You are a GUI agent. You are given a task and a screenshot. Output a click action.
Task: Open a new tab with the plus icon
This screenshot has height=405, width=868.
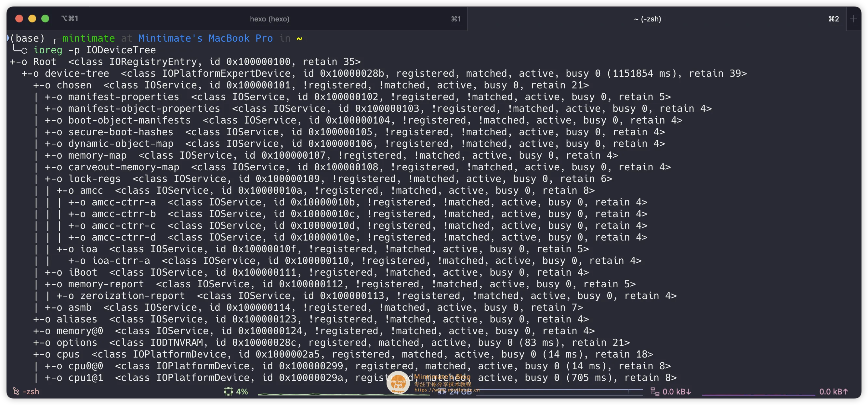853,19
